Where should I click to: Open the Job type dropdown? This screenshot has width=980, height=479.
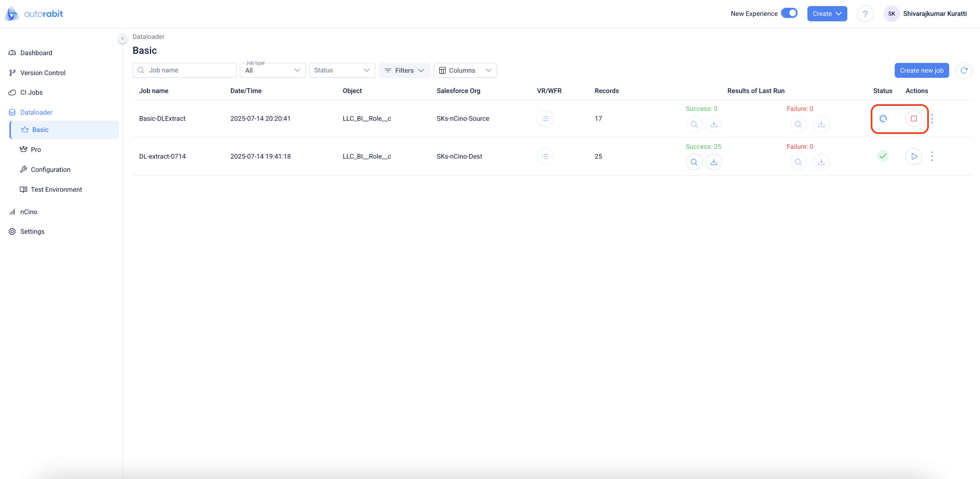pos(272,70)
